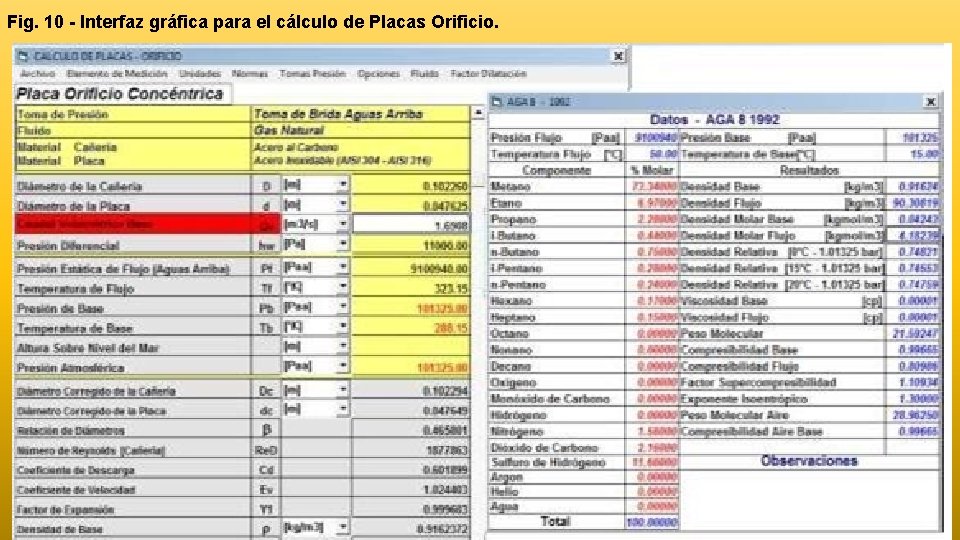This screenshot has width=960, height=540.
Task: Open unit dropdown for Diámetro de la Cañería
Action: [x=343, y=184]
